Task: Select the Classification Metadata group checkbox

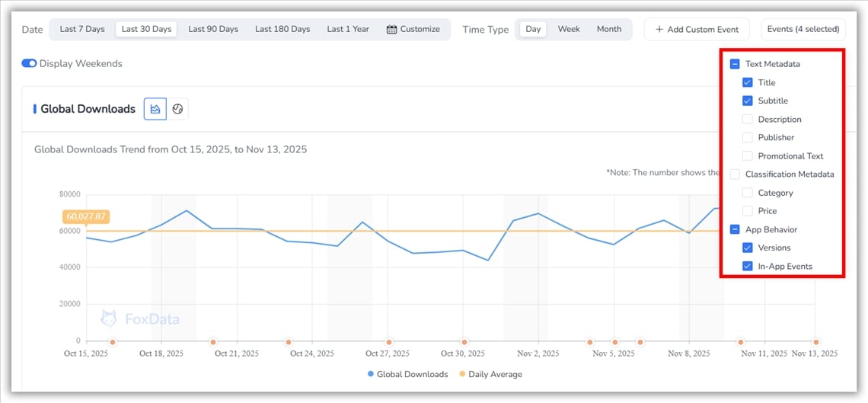Action: (735, 174)
